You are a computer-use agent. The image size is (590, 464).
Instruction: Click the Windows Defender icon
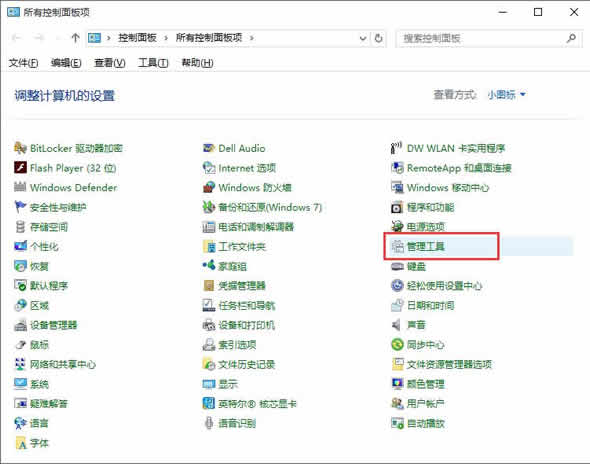(x=20, y=187)
